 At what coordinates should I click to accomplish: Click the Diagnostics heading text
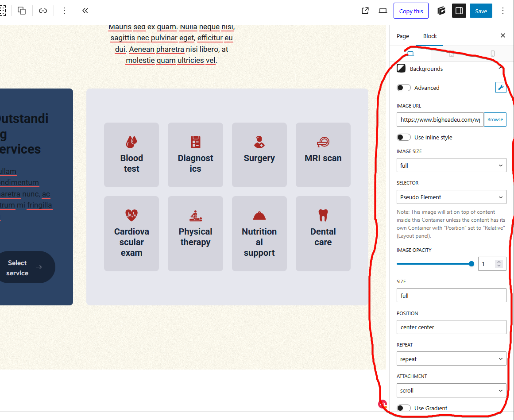[x=196, y=163]
